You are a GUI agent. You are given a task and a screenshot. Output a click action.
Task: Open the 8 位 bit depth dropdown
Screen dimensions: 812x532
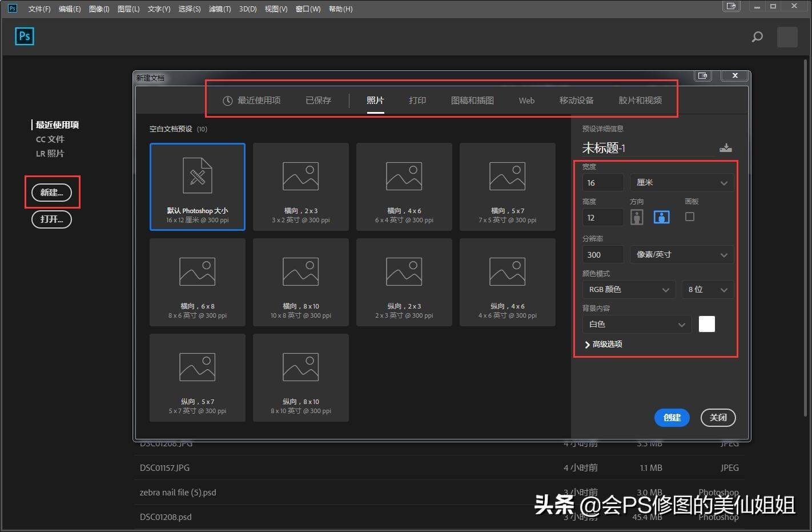708,290
